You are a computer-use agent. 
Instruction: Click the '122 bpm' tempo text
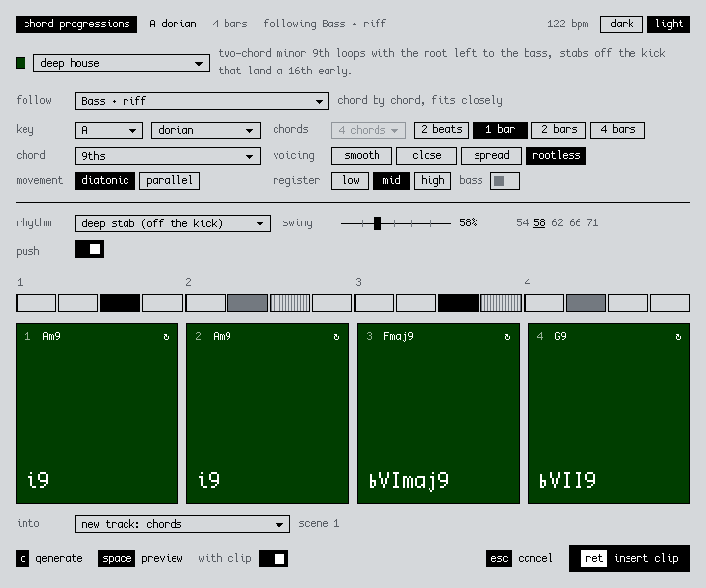(x=568, y=24)
